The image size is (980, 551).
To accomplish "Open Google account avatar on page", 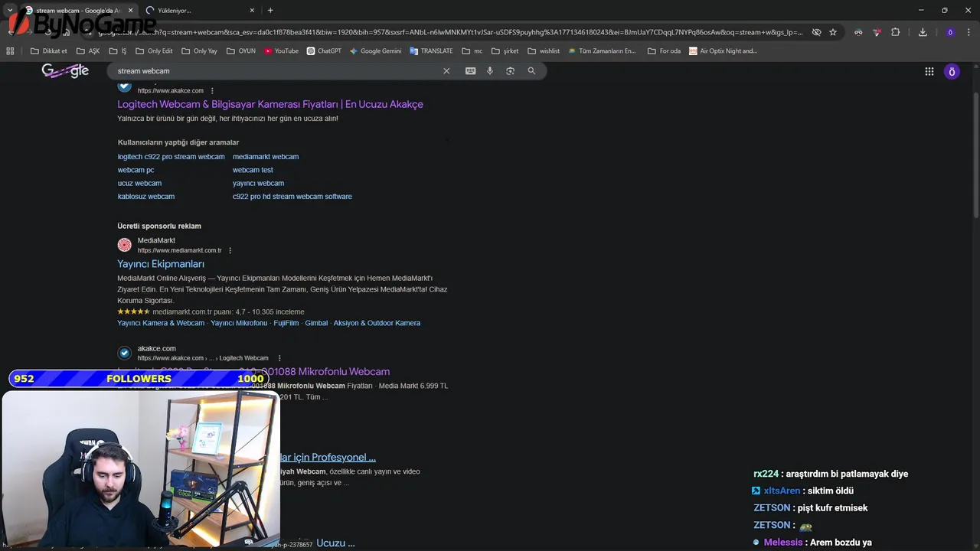I will pos(952,71).
